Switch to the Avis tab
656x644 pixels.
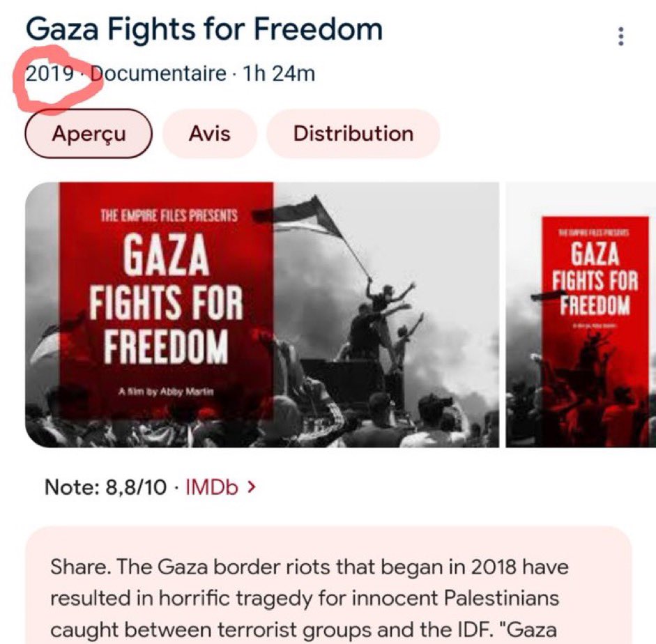(x=210, y=134)
